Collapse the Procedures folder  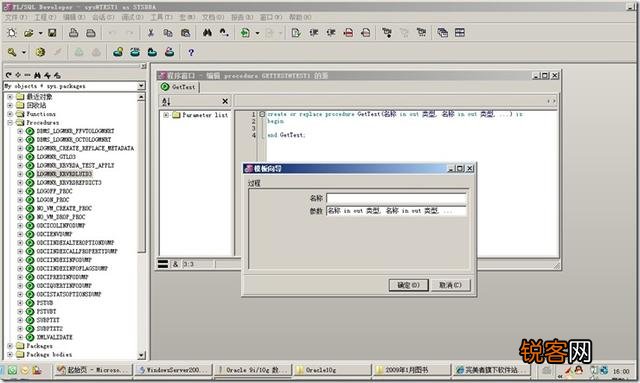[x=10, y=122]
